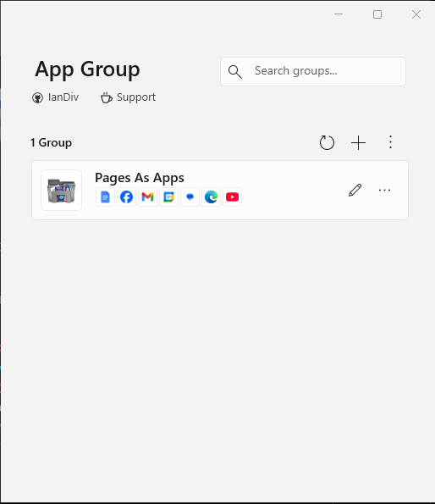Edit the Pages As Apps group
Image resolution: width=435 pixels, height=504 pixels.
click(355, 190)
